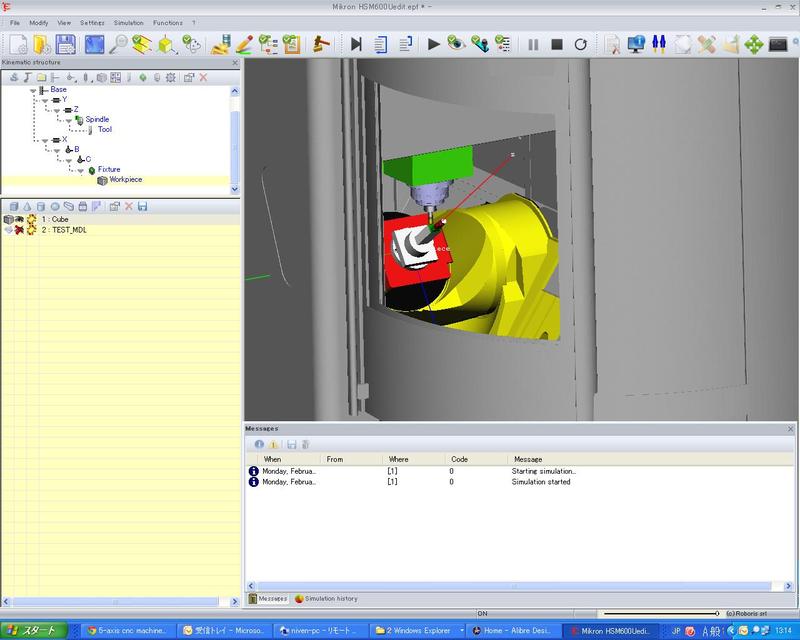The width and height of the screenshot is (800, 640).
Task: Click the Reset simulation circular arrow icon
Action: tap(581, 44)
